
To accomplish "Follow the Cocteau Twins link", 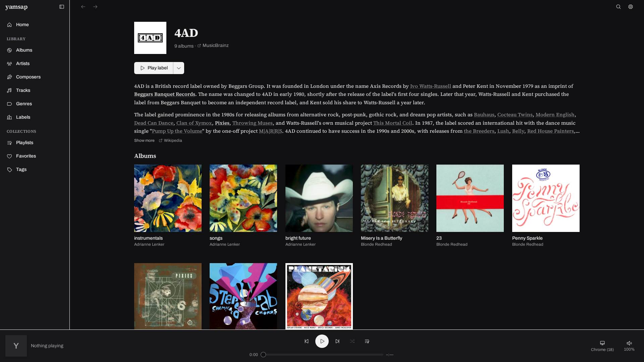I will pyautogui.click(x=515, y=115).
